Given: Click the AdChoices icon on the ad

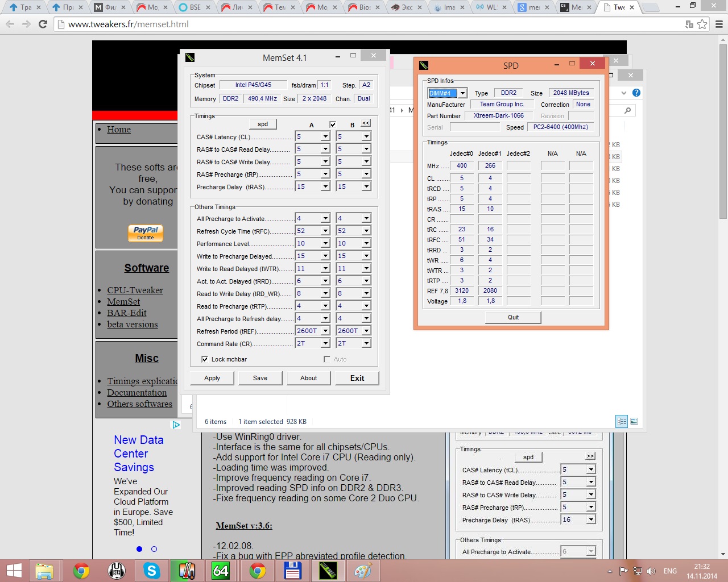Looking at the screenshot, I should click(176, 425).
